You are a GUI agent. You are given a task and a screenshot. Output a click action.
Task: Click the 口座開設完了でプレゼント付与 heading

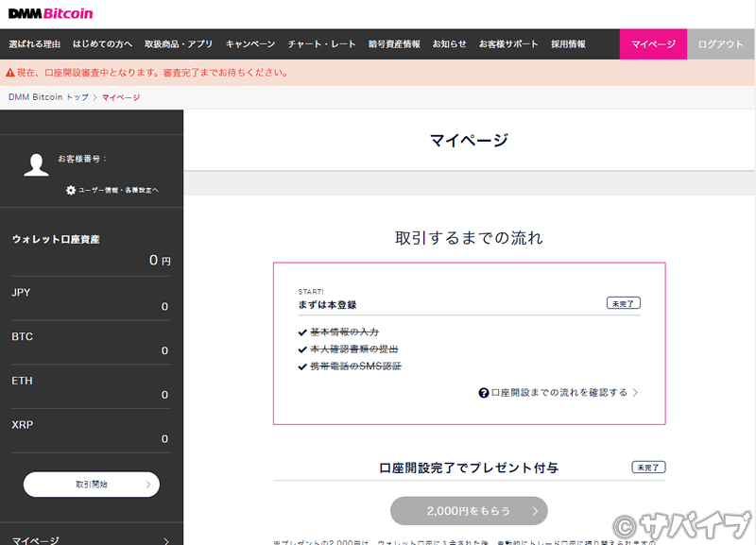(x=469, y=468)
